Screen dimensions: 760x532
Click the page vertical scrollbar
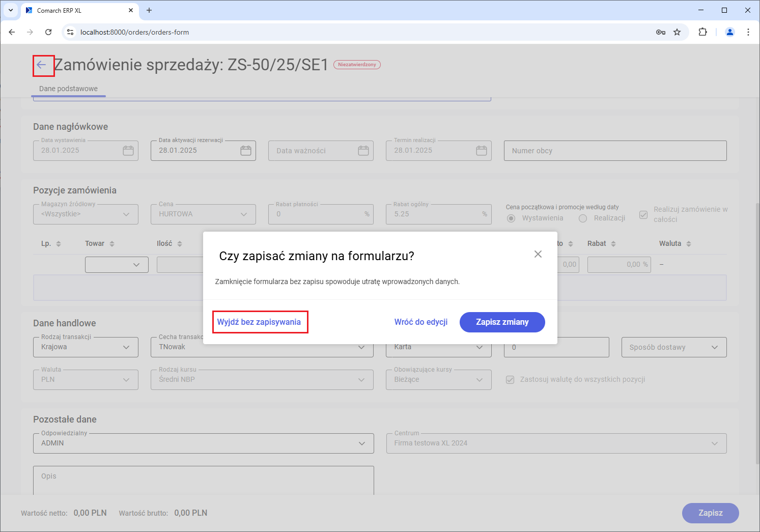756,333
